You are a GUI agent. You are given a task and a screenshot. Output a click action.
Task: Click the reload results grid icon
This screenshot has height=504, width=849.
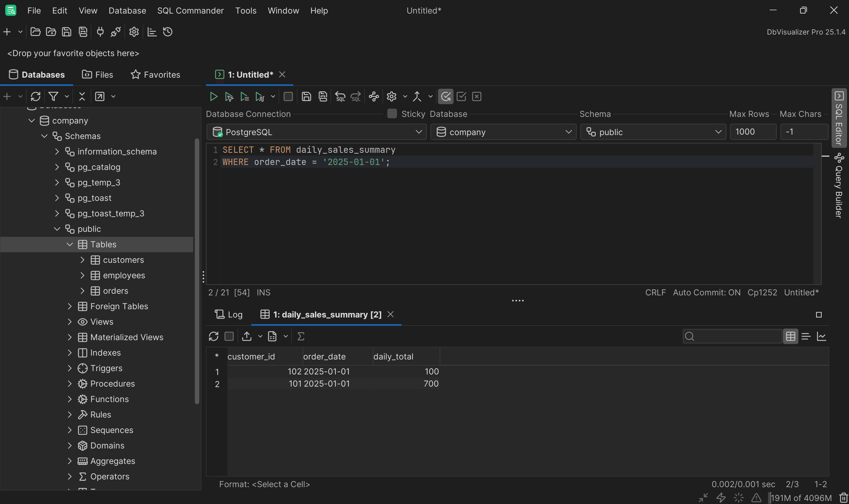213,336
